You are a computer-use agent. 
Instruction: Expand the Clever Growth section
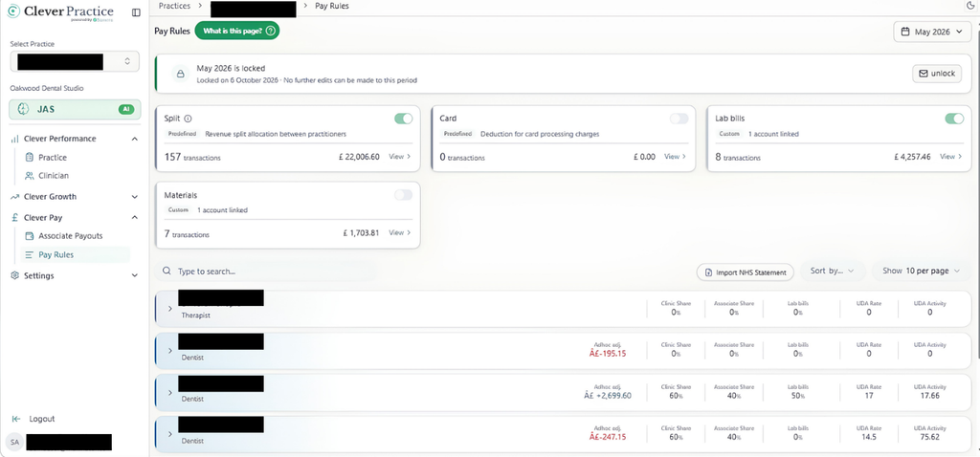pos(134,197)
